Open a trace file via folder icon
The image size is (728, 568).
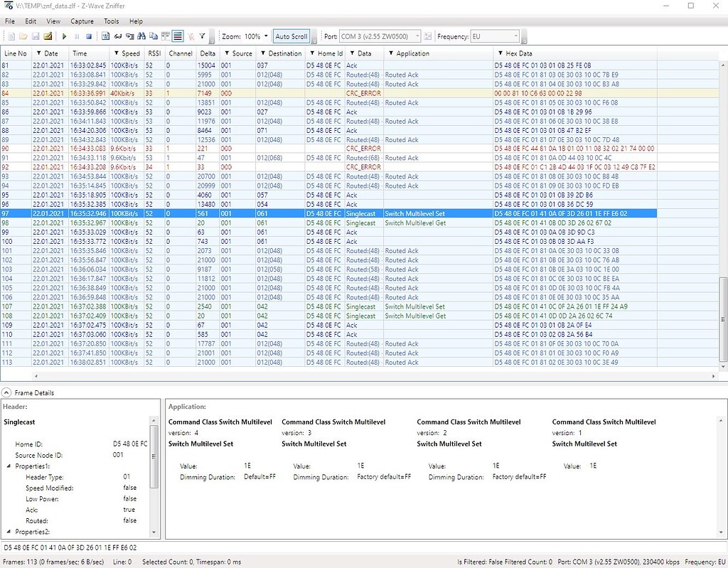click(23, 36)
